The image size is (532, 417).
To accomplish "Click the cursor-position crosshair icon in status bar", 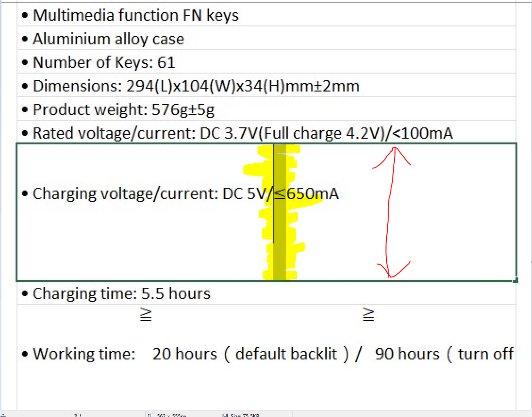I will point(3,415).
